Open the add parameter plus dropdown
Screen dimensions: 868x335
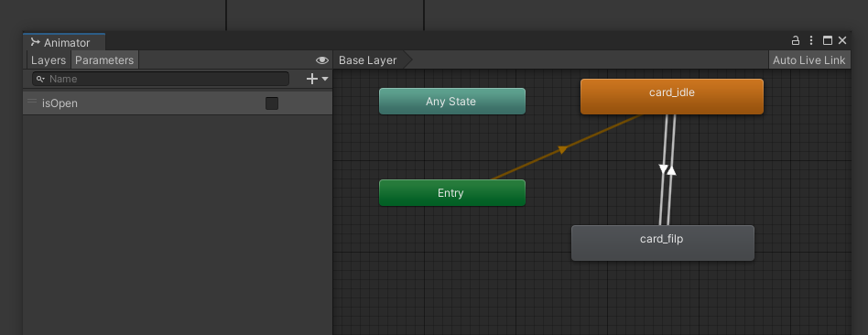(317, 80)
